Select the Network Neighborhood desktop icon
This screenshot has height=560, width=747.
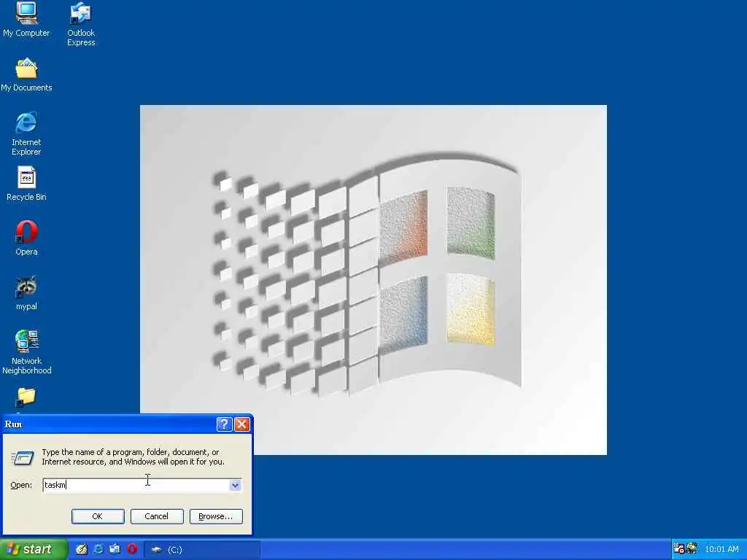pyautogui.click(x=26, y=352)
